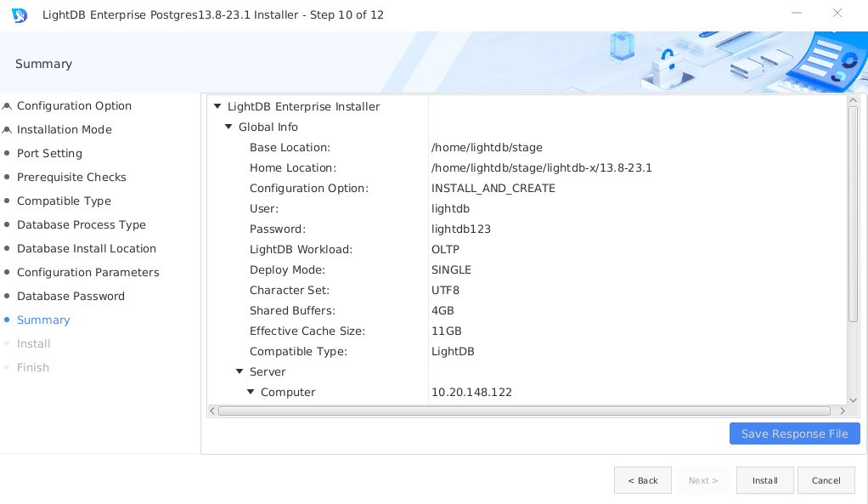Select the Summary step in sidebar
This screenshot has height=504, width=868.
pos(43,320)
